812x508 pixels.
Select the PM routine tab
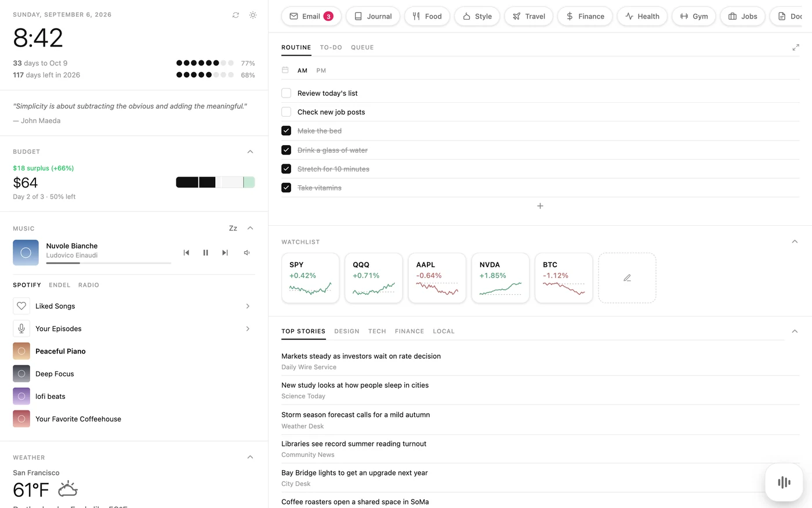click(x=321, y=70)
